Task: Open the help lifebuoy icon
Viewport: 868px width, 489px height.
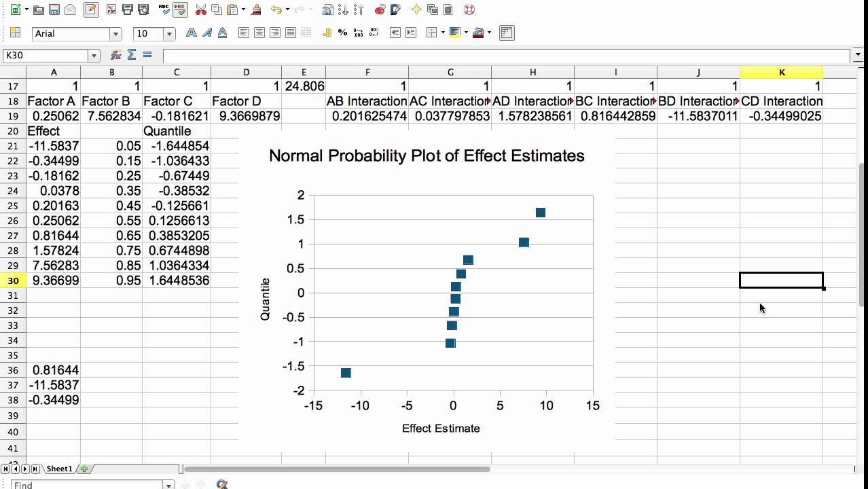Action: [469, 10]
